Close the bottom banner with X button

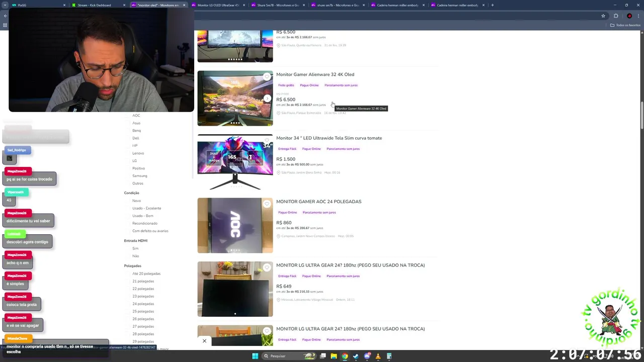[204, 341]
